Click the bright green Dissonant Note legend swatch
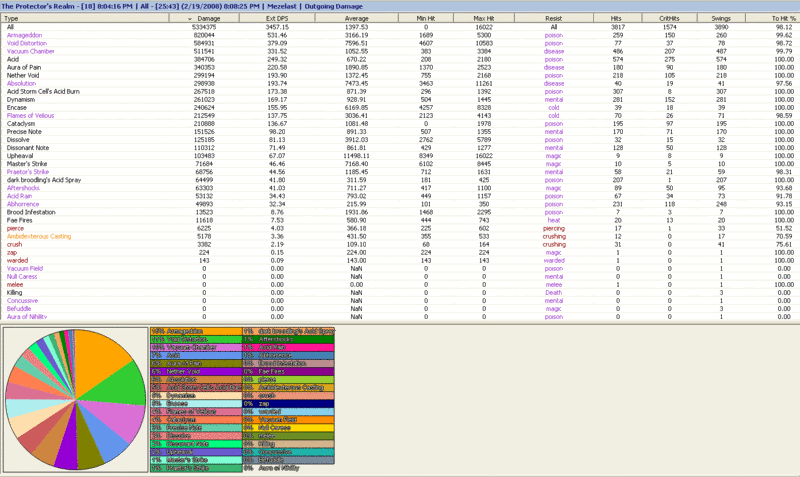The height and width of the screenshot is (477, 800). [196, 444]
